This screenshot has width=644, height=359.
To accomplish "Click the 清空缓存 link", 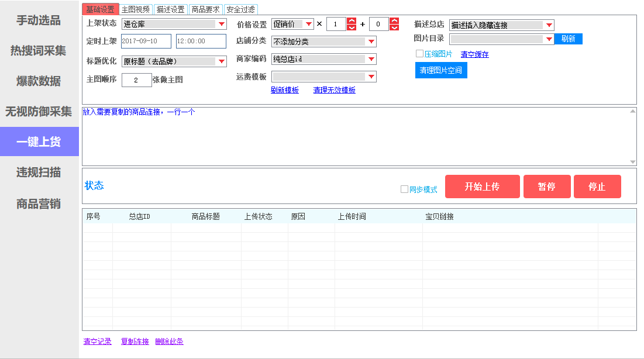I will 474,54.
